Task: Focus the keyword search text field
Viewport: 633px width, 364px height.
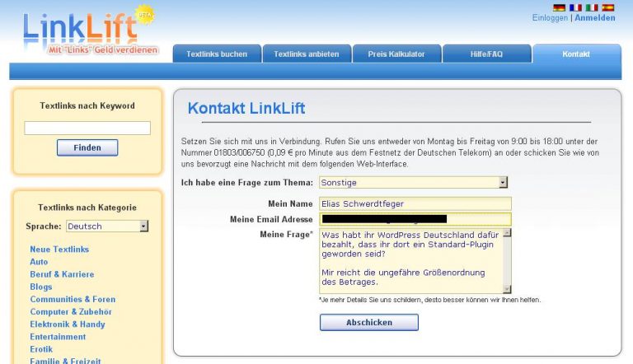Action: pos(87,128)
